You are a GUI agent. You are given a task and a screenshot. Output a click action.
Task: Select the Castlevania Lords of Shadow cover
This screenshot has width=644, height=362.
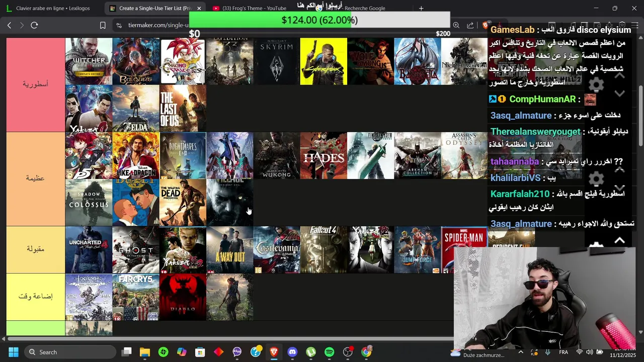[x=277, y=249]
